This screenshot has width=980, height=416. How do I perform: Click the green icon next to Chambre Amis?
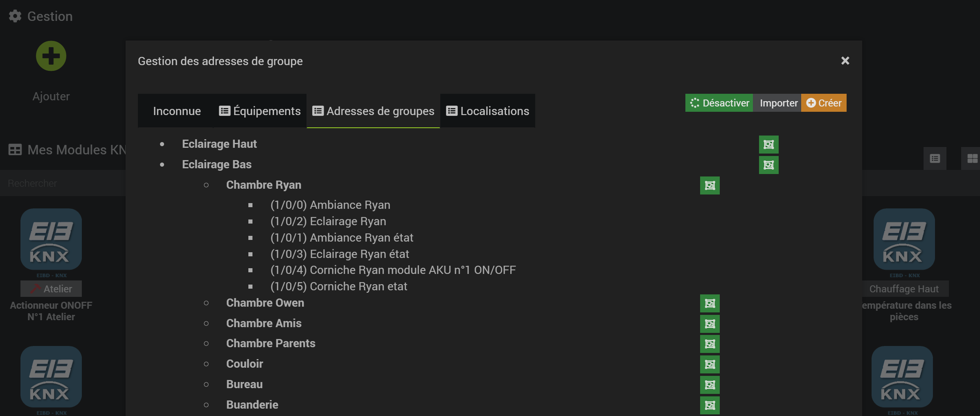[x=710, y=324]
